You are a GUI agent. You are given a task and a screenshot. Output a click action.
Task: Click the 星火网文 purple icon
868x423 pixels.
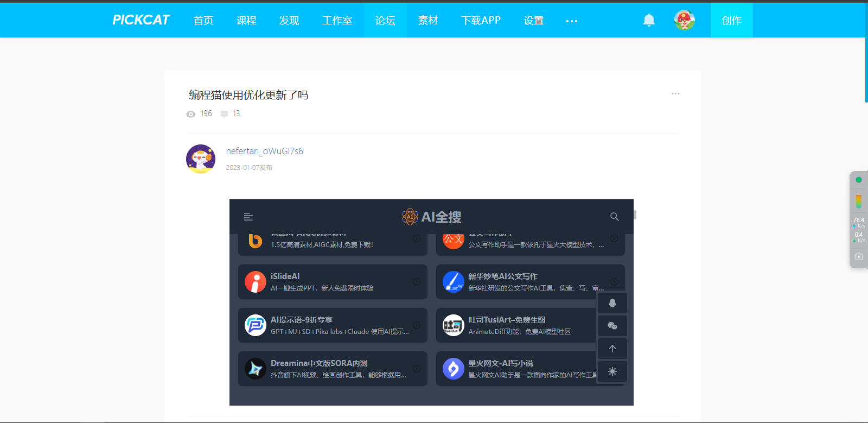pos(453,369)
